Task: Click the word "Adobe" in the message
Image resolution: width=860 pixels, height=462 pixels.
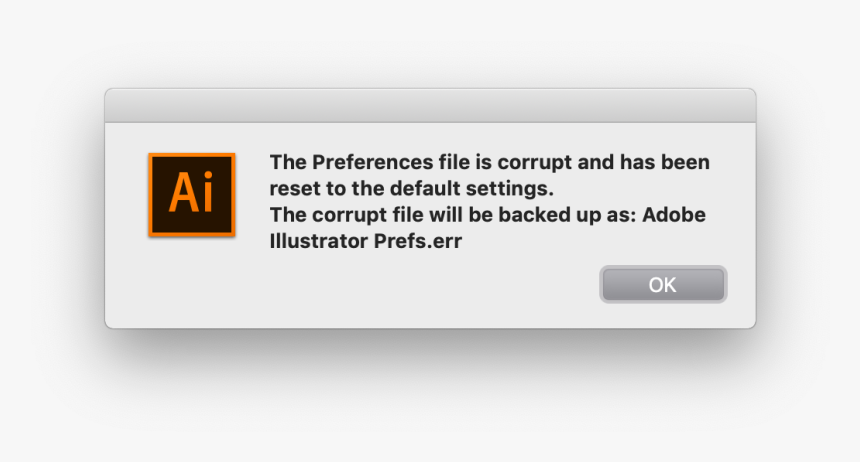Action: pos(678,214)
